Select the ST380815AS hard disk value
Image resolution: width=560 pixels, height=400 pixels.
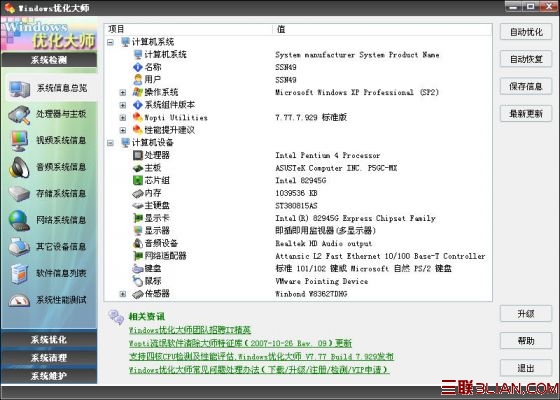296,206
